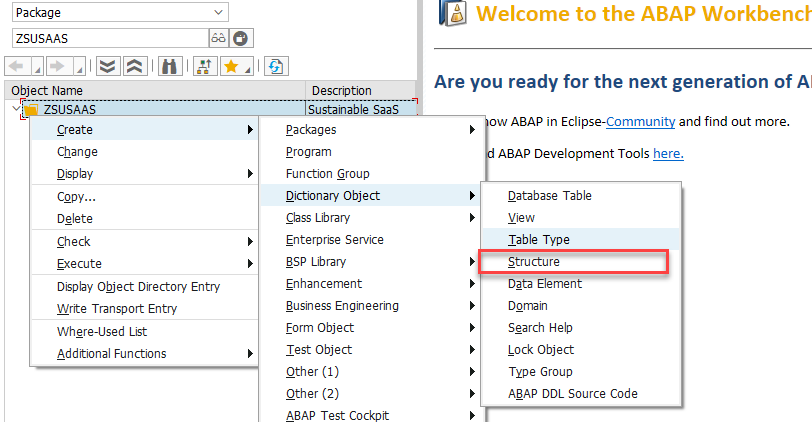Open the Forward arrow history dropdown
Viewport: 812px width, 422px height.
[x=79, y=66]
